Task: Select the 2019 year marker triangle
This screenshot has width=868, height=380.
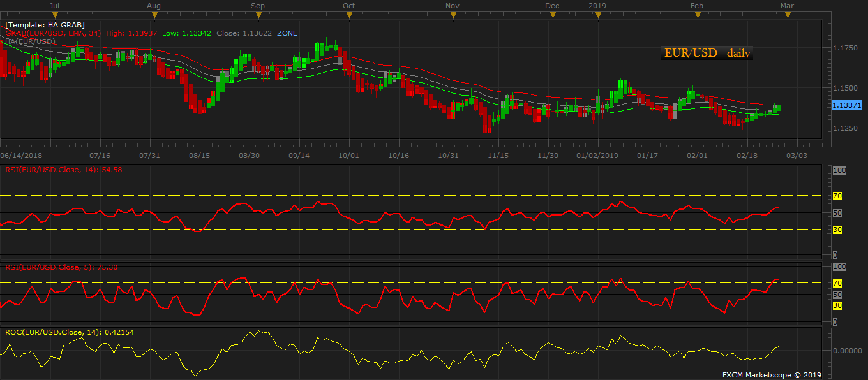Action: [x=597, y=15]
